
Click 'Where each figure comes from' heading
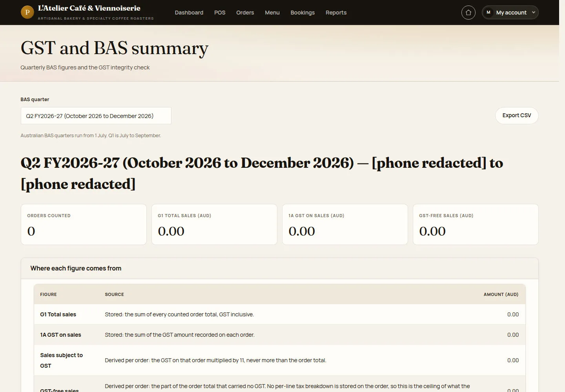76,268
